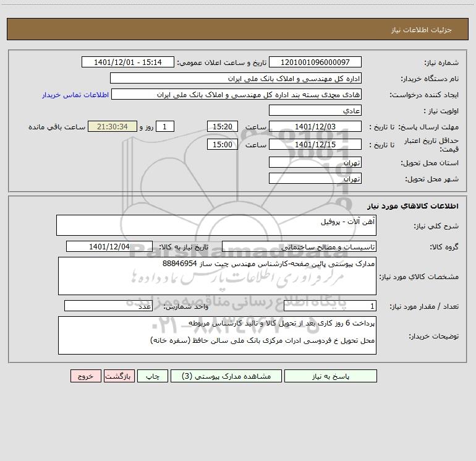Click the توضیحات خریدار label
The height and width of the screenshot is (461, 476).
pyautogui.click(x=434, y=336)
